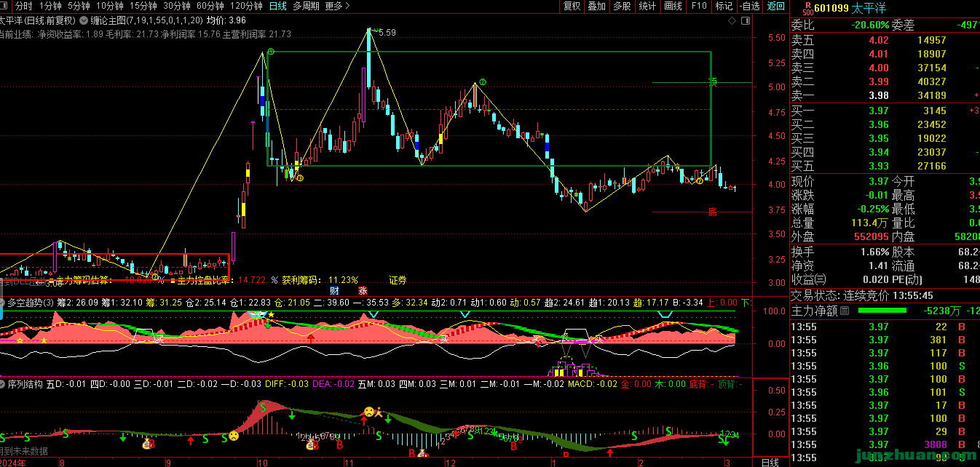Open the 统计 statistics button

coord(647,6)
